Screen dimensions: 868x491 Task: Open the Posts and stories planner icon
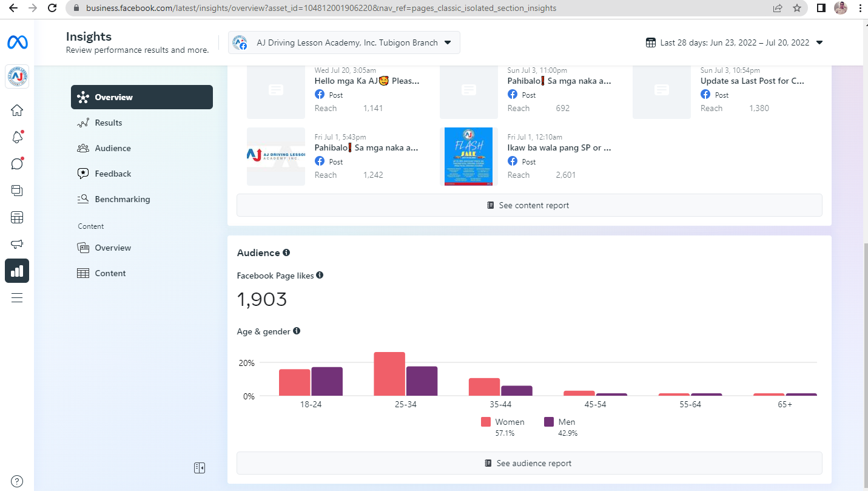point(17,191)
